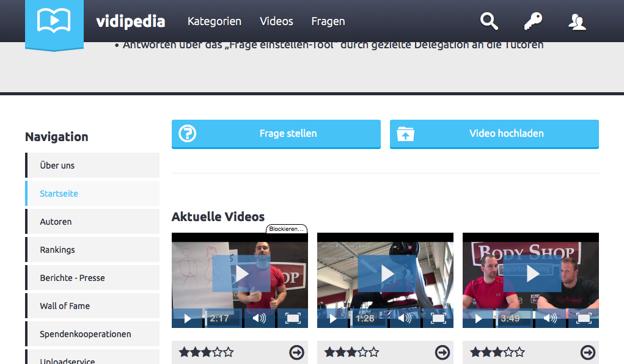
Task: Toggle the volume on the third video
Action: click(550, 318)
